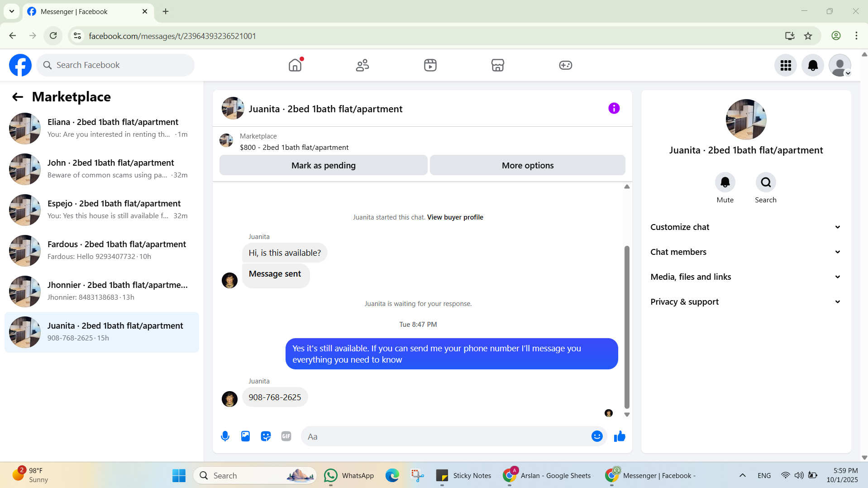Open More options for the listing
The height and width of the screenshot is (488, 868).
tap(528, 165)
